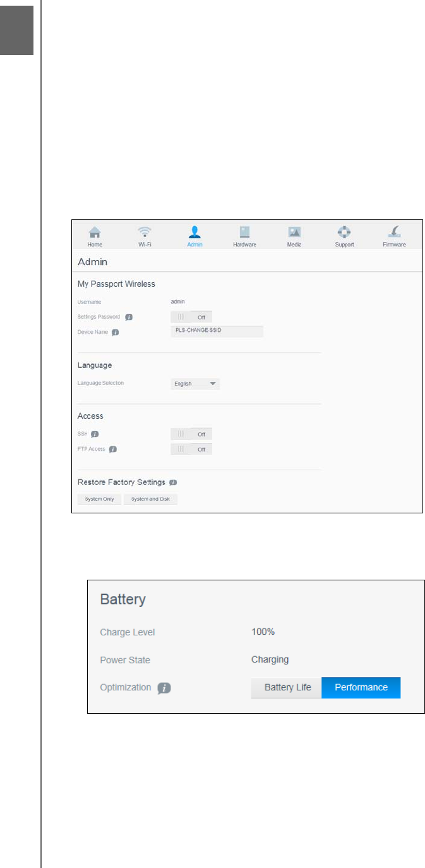
Task: Select Battery Life optimization mode
Action: point(287,688)
